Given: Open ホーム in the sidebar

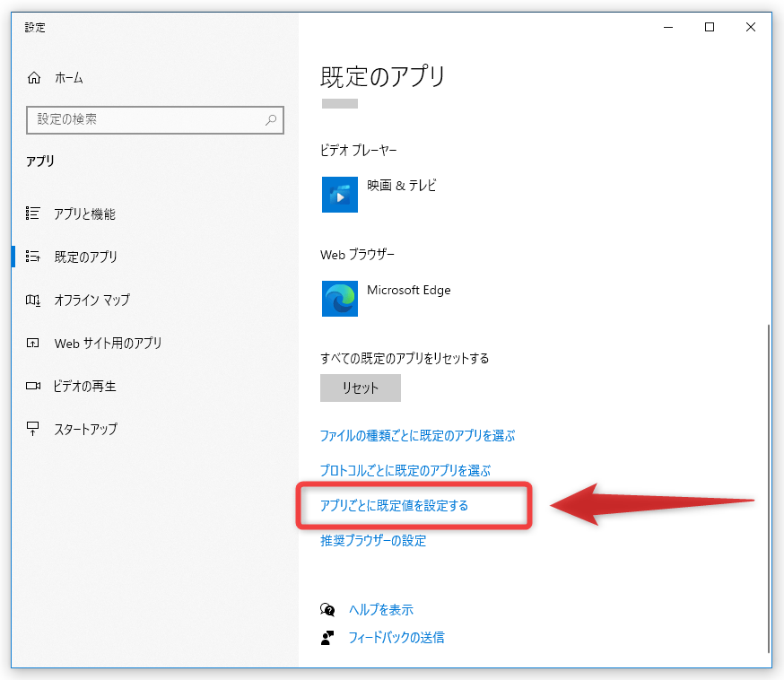Looking at the screenshot, I should coord(68,78).
